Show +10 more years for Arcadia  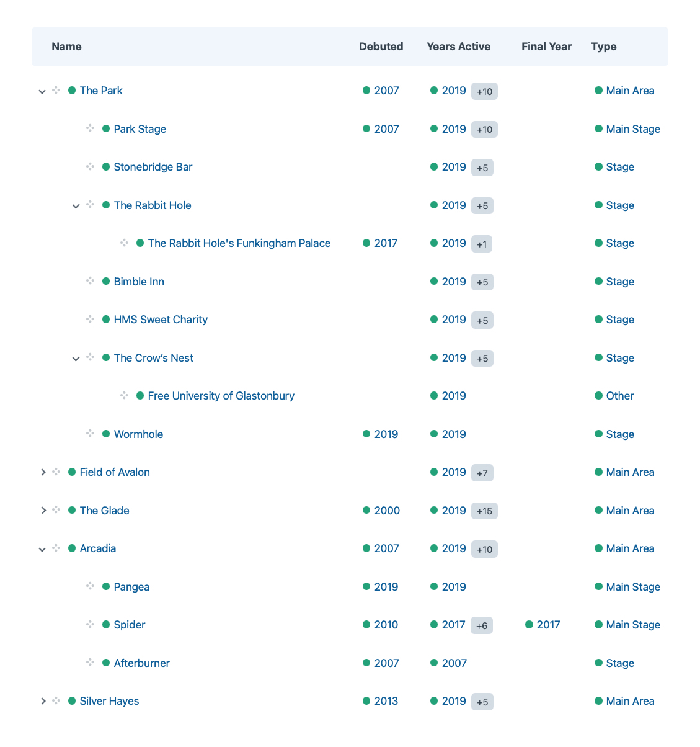click(484, 549)
